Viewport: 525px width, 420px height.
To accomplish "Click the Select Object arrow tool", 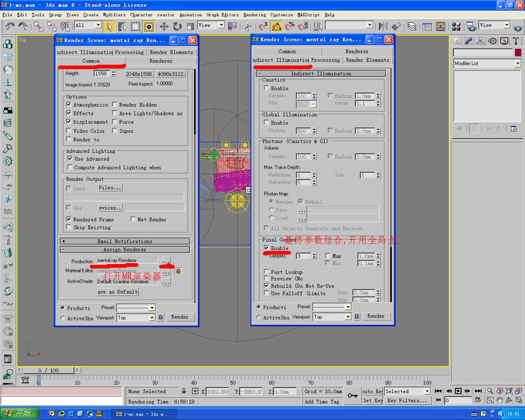I will pyautogui.click(x=110, y=26).
